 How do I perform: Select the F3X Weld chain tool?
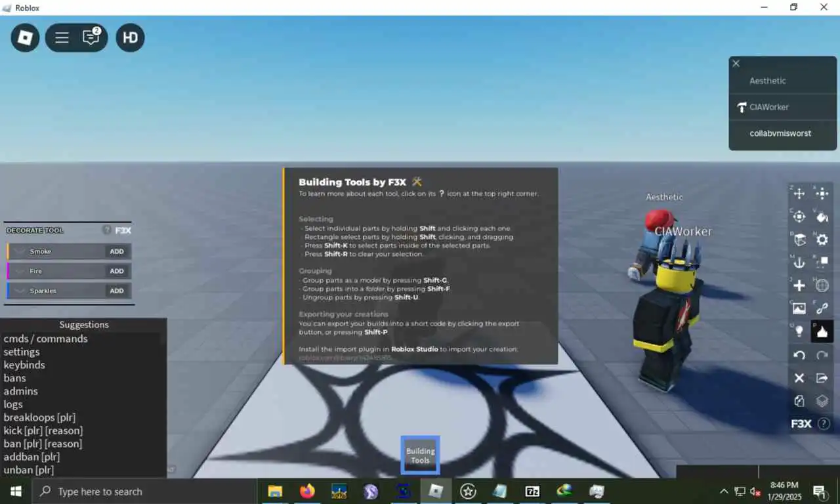point(822,308)
